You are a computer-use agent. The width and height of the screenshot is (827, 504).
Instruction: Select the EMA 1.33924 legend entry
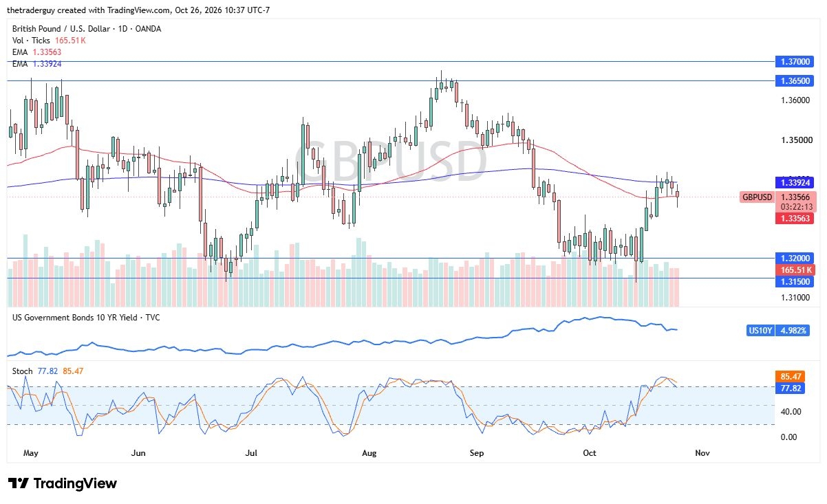37,63
